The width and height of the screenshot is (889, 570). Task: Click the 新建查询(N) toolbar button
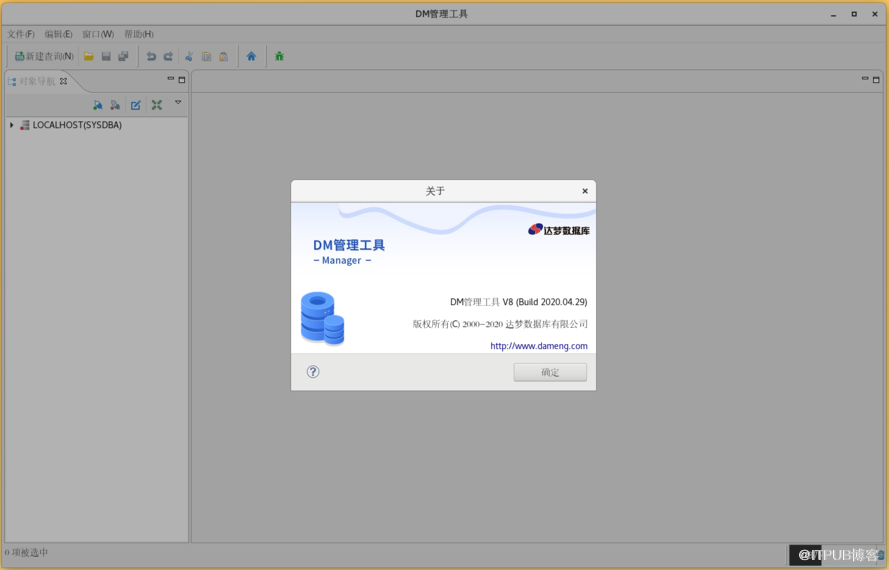[44, 57]
